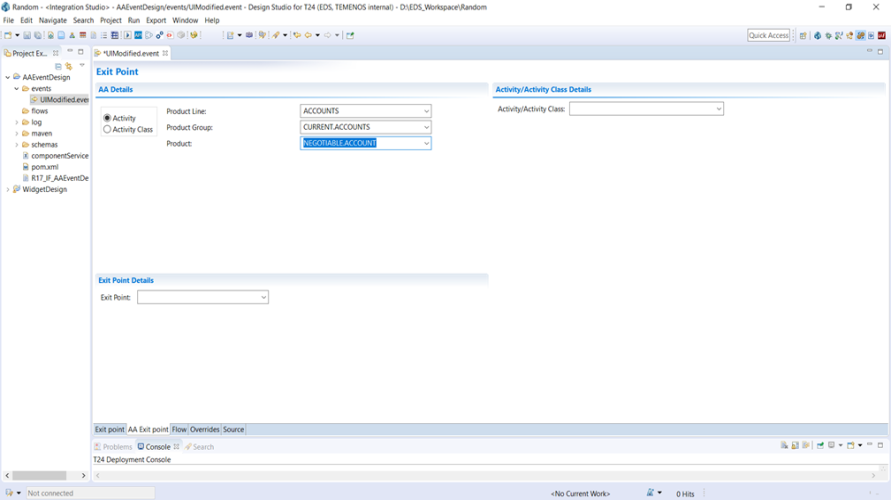Select the Activity Class radio button
The image size is (891, 500).
[x=108, y=129]
